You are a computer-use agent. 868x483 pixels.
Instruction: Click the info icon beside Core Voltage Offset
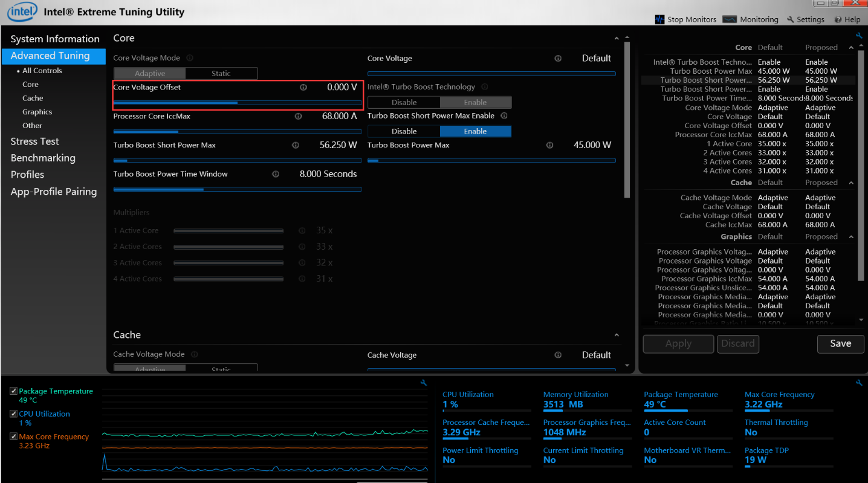tap(303, 88)
